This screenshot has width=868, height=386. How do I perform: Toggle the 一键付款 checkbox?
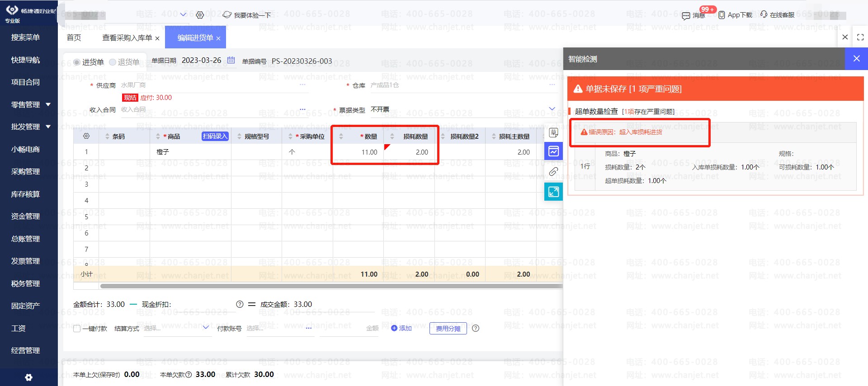point(77,329)
